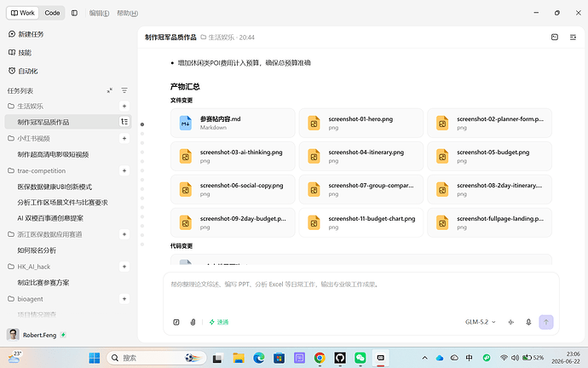Open WeChat from taskbar
The image size is (588, 368).
coord(360,359)
